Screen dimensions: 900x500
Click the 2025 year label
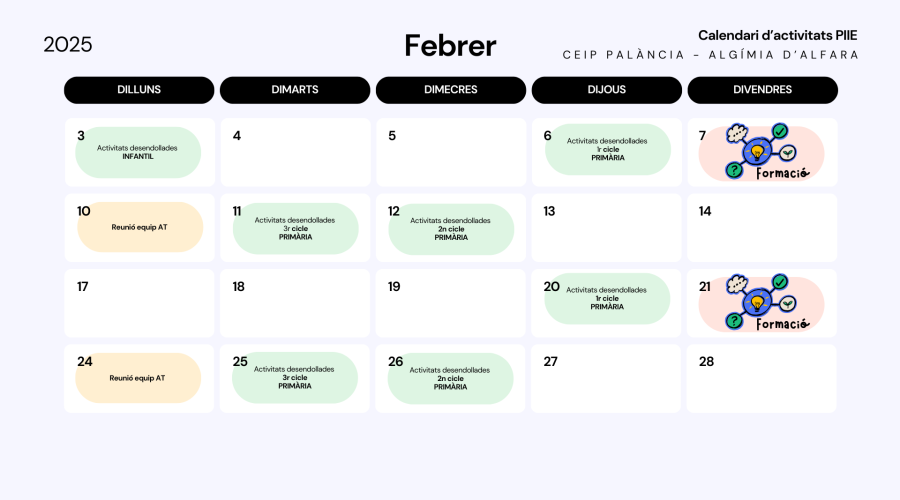click(x=68, y=45)
